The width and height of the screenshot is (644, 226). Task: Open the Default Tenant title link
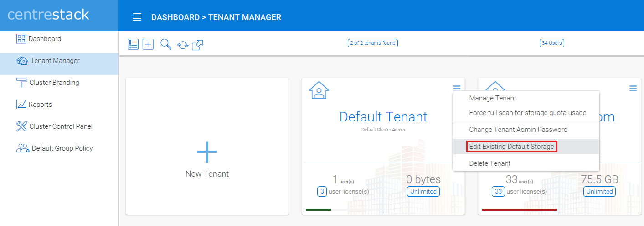click(383, 116)
